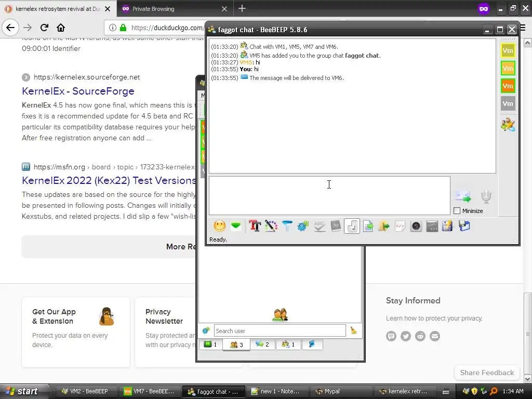Image resolution: width=532 pixels, height=399 pixels.
Task: Switch to the blue scroll history tab
Action: 312,344
